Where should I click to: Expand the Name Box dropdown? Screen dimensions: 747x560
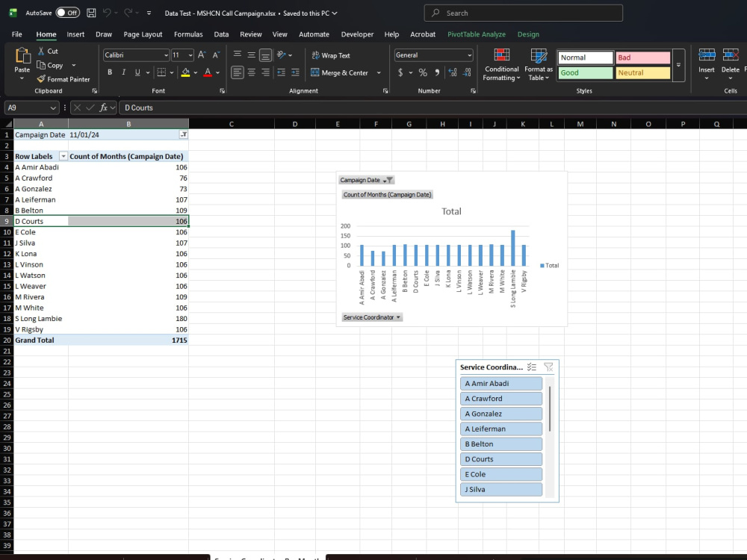pyautogui.click(x=53, y=108)
